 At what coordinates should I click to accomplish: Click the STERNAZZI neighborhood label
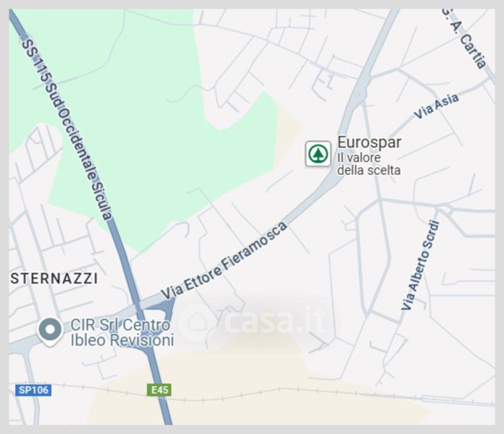54,278
